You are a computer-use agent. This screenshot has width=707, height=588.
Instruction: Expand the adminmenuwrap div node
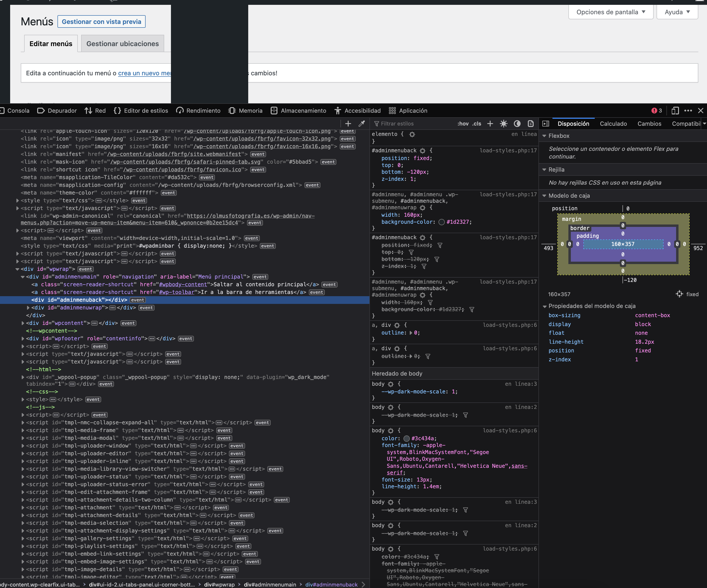tap(28, 308)
